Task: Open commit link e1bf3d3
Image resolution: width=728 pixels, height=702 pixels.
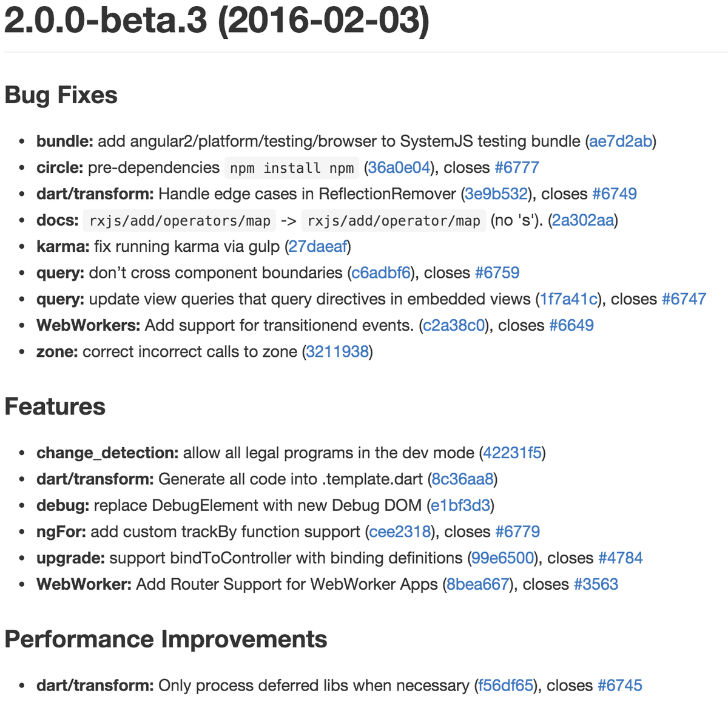Action: click(460, 505)
